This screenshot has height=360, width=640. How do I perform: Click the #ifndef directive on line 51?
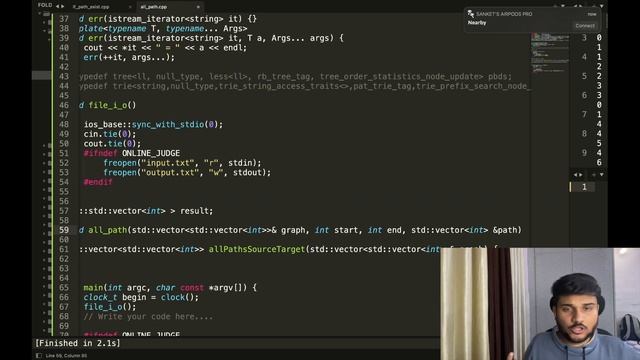coord(100,153)
